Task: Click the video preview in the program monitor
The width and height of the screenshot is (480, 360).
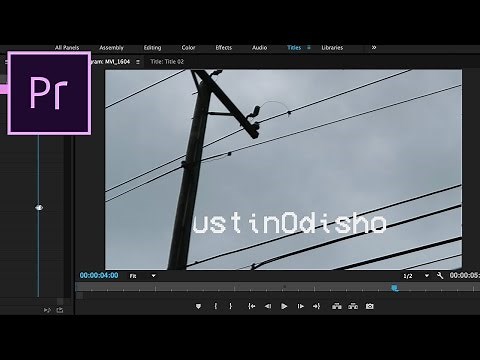Action: tap(284, 169)
